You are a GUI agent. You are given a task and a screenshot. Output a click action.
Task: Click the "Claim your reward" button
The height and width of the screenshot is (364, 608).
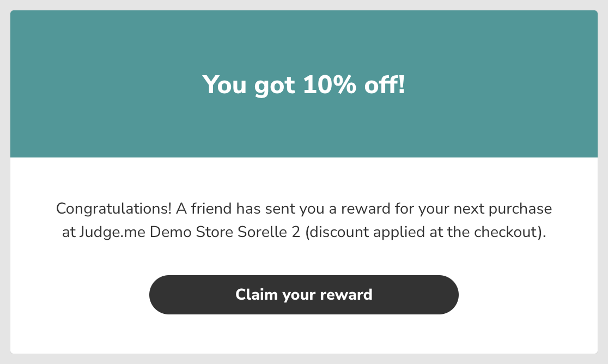pyautogui.click(x=303, y=295)
